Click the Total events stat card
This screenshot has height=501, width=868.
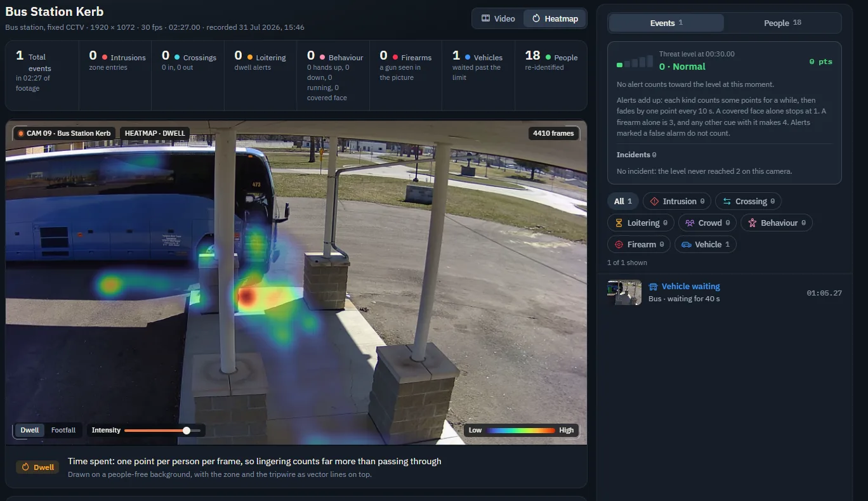42,76
